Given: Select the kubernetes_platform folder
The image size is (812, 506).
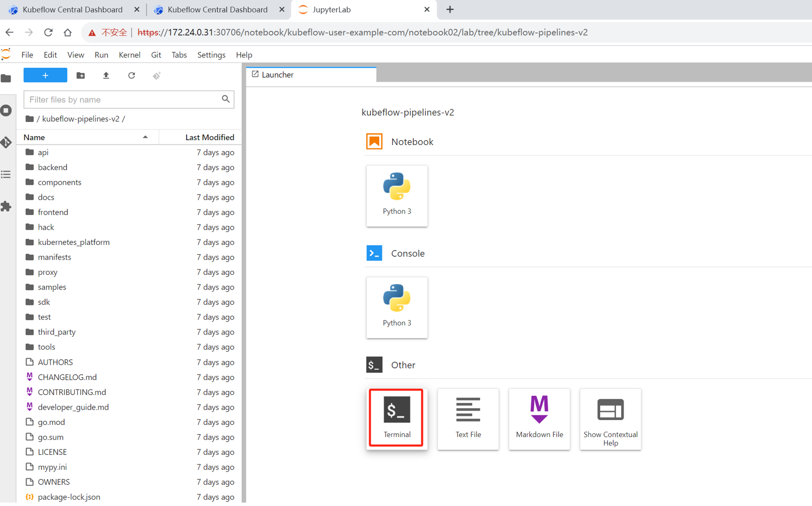Looking at the screenshot, I should [129, 242].
